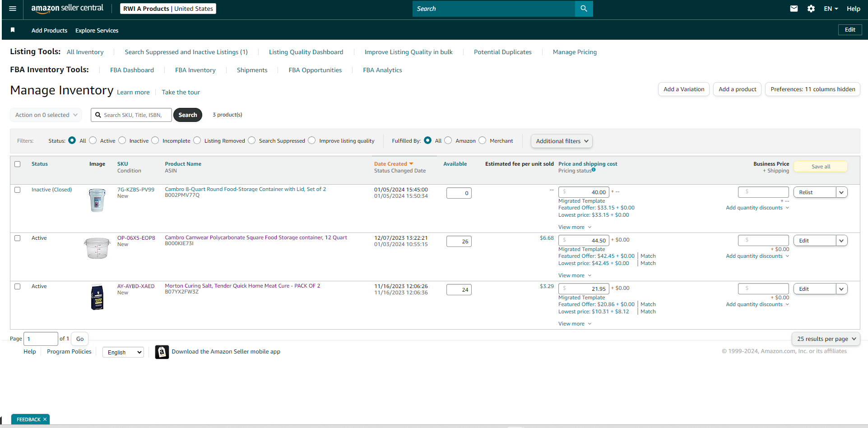Click the Save all button
Screen dimensions: 868x428
tap(821, 167)
